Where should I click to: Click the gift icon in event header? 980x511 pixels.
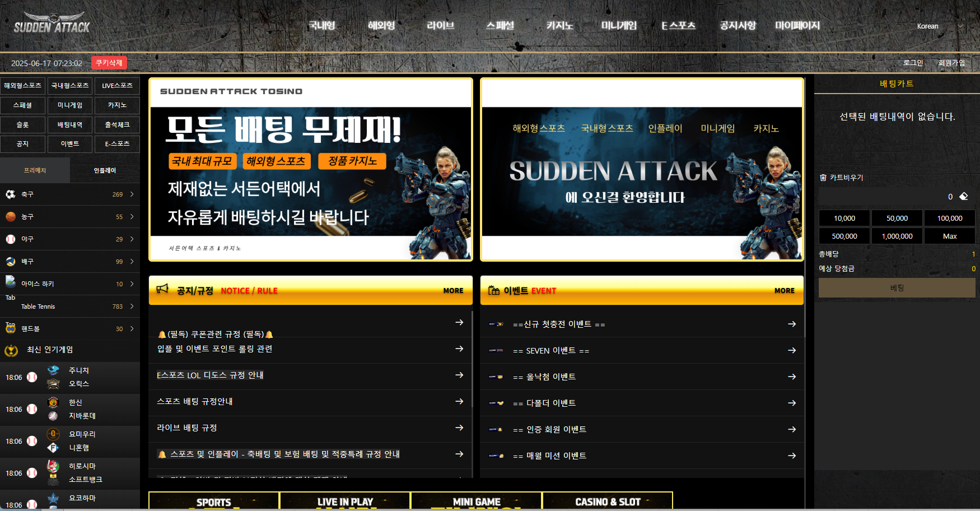pos(494,290)
